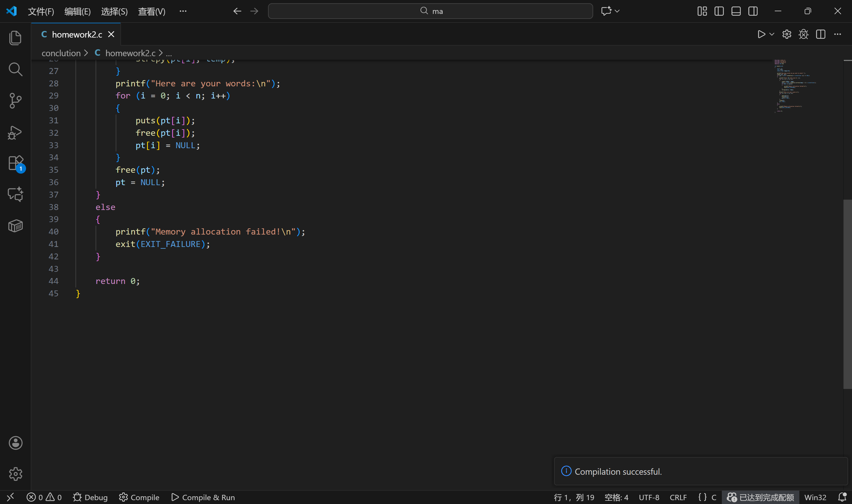Click Compile & Run in status bar
This screenshot has height=504, width=852.
(203, 497)
